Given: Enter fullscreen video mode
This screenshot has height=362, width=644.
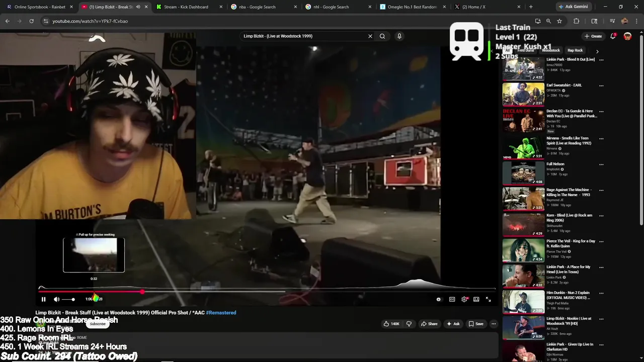Looking at the screenshot, I should (x=488, y=299).
